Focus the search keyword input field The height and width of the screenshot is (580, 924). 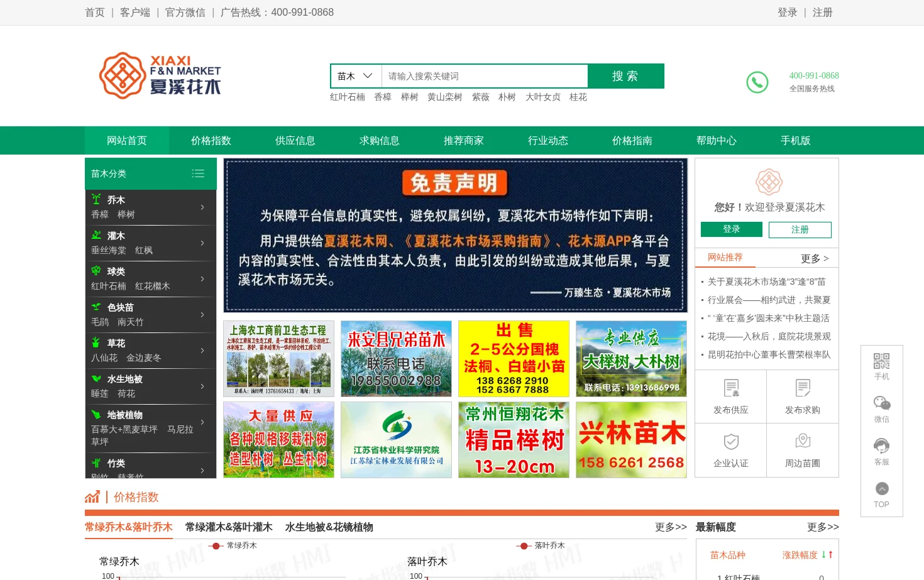[x=485, y=76]
